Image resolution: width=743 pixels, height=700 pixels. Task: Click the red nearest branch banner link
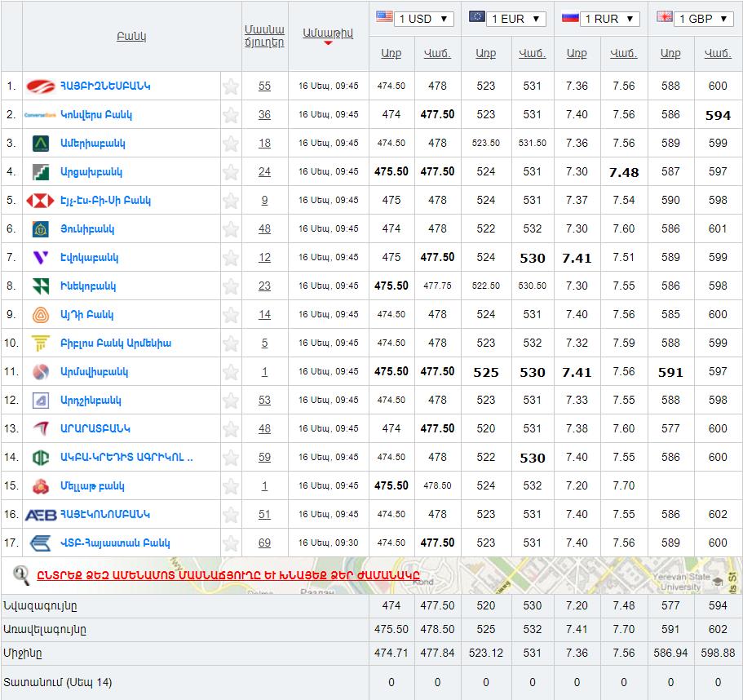[x=228, y=574]
